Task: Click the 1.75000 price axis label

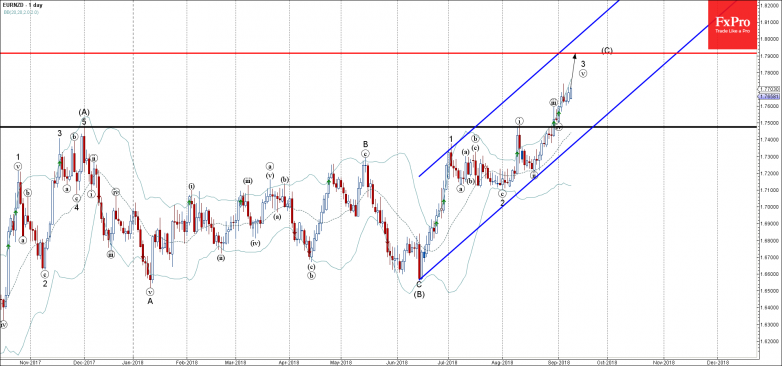Action: 771,123
